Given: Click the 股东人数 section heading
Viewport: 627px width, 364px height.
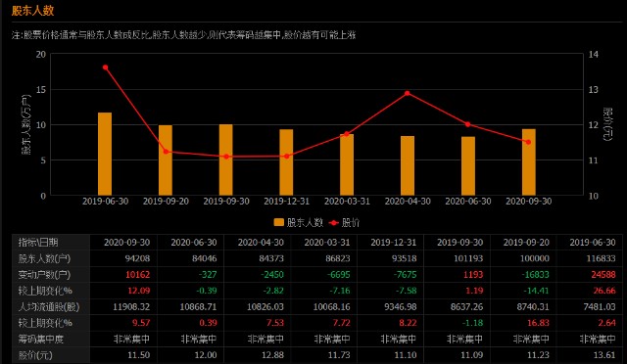Looking at the screenshot, I should tap(32, 11).
